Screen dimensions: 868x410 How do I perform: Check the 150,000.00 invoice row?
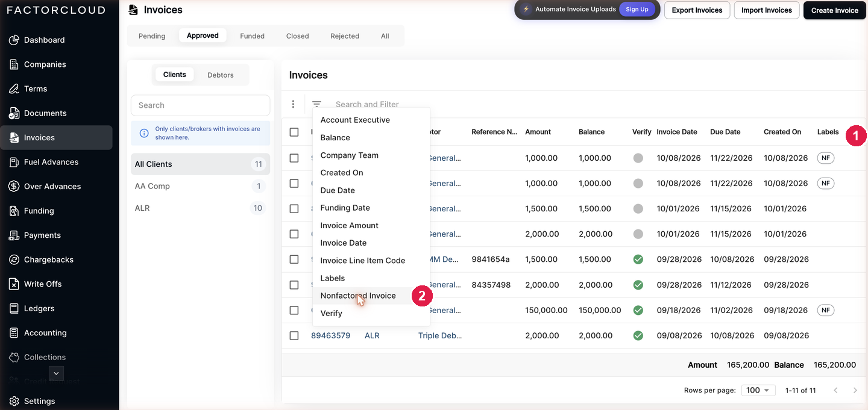click(294, 310)
